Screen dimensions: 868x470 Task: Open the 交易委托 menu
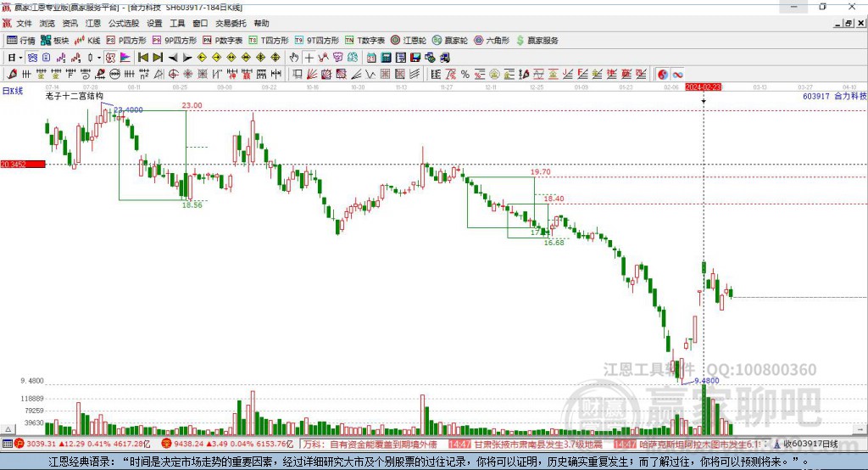231,23
